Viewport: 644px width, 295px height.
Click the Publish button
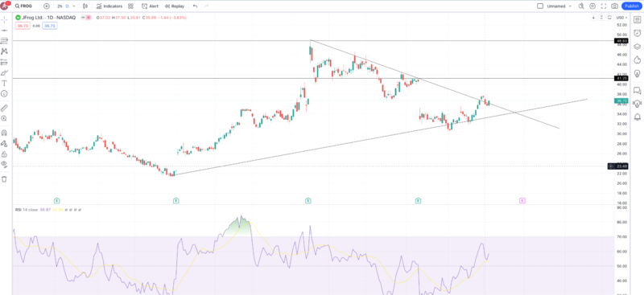point(631,6)
